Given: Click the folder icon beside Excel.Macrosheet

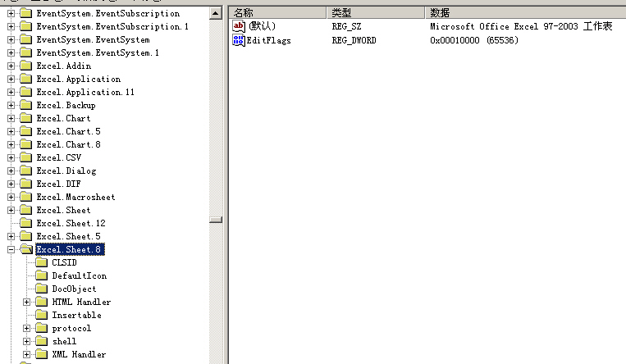Looking at the screenshot, I should 26,197.
